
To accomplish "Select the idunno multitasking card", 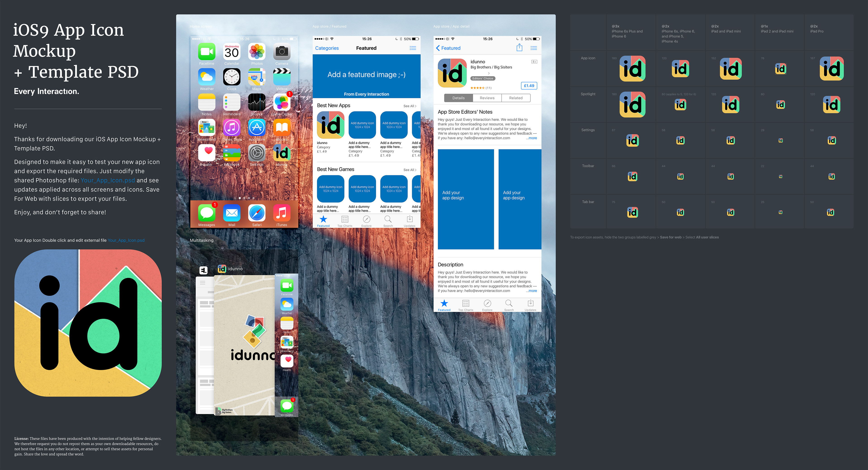I will point(244,345).
